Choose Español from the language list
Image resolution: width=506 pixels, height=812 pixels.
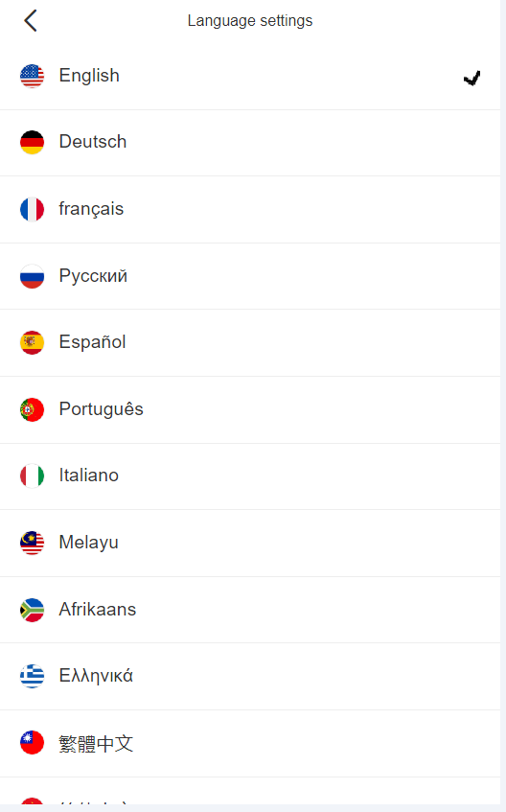click(250, 343)
